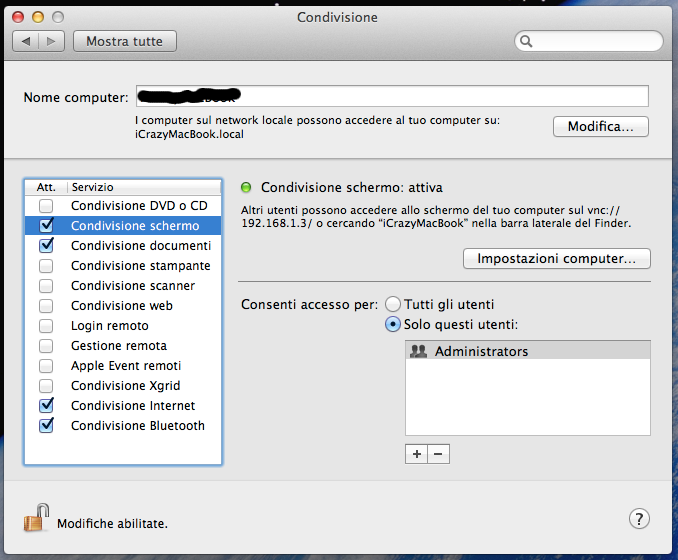Click the plus button to add user
The height and width of the screenshot is (560, 678).
416,453
